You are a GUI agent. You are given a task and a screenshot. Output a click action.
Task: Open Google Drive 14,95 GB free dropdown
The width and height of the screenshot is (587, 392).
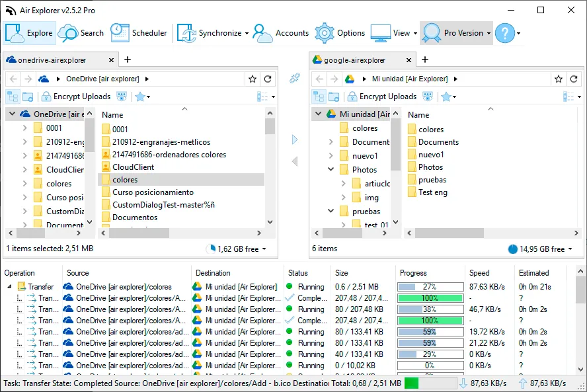pos(541,249)
